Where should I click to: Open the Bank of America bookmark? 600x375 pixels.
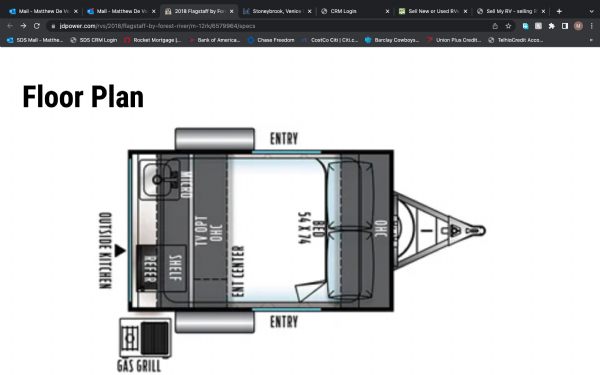(215, 40)
